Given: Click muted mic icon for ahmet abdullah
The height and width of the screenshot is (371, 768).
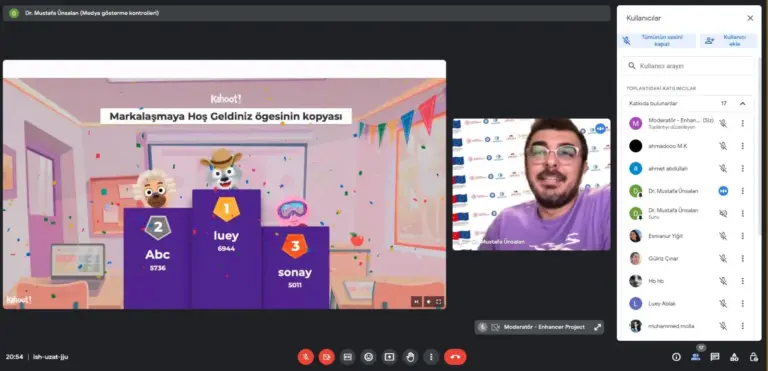Looking at the screenshot, I should (723, 169).
